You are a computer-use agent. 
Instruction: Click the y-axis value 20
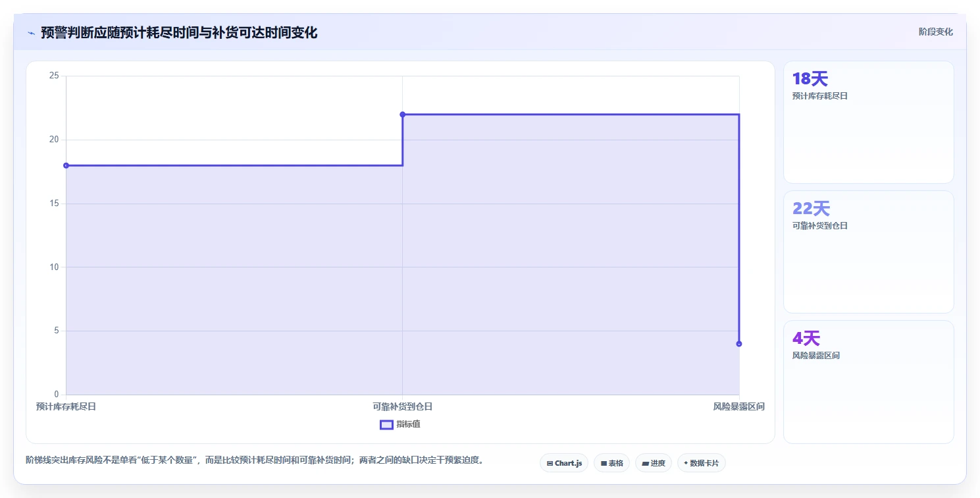(55, 140)
